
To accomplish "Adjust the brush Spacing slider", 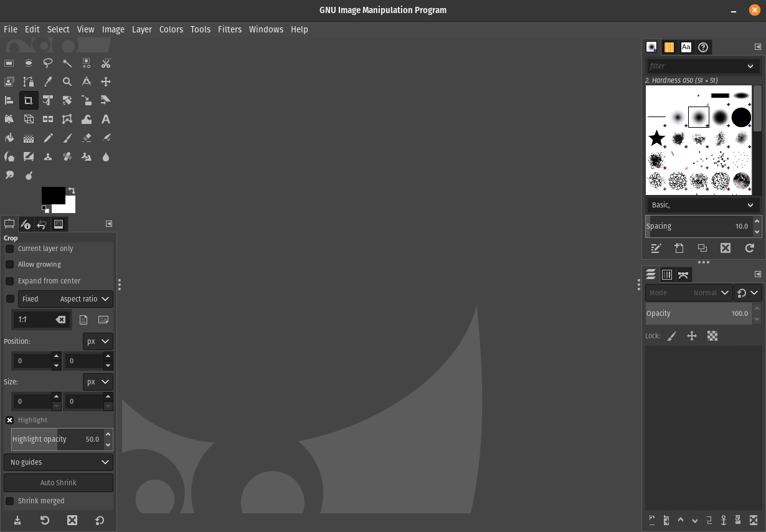I will (x=699, y=226).
